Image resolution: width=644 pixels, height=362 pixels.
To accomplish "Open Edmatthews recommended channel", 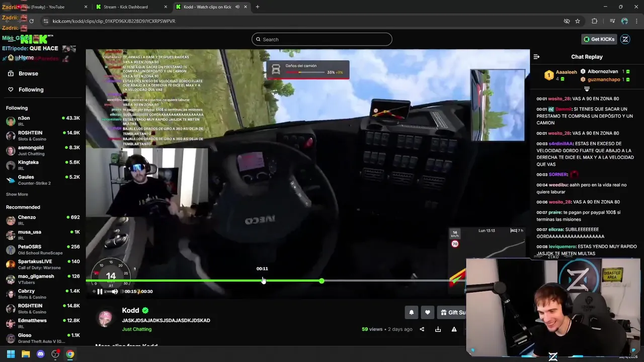I will (x=43, y=323).
